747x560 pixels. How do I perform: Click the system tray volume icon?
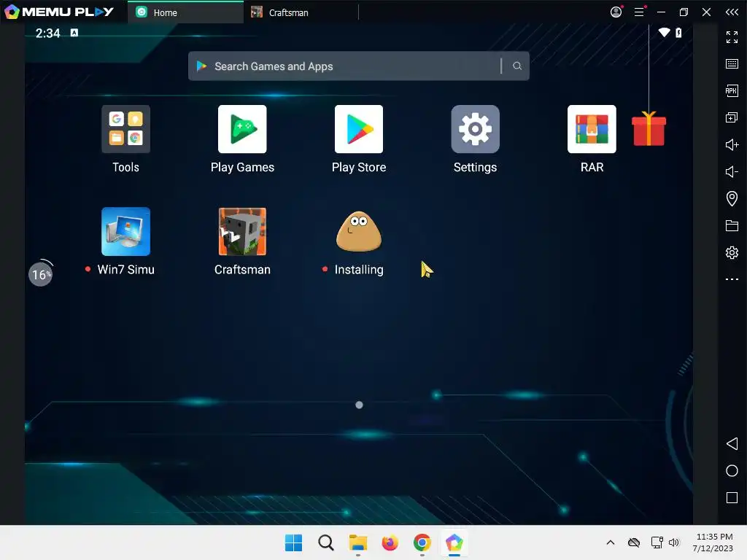click(x=674, y=542)
